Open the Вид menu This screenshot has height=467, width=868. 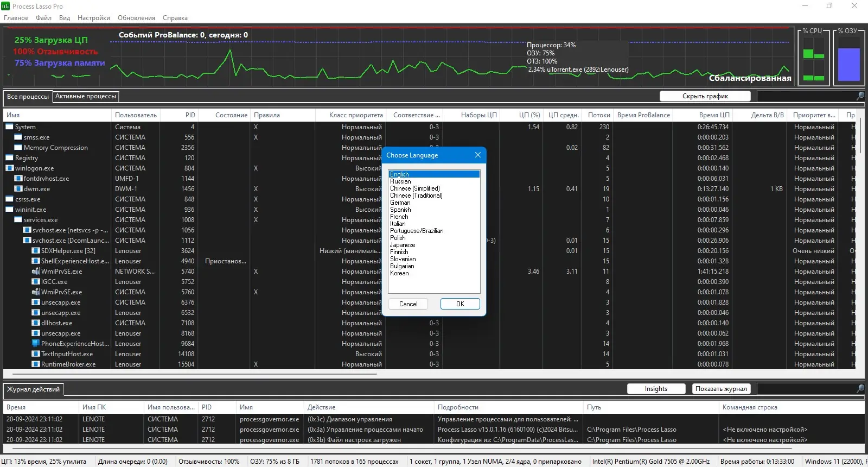click(x=65, y=18)
